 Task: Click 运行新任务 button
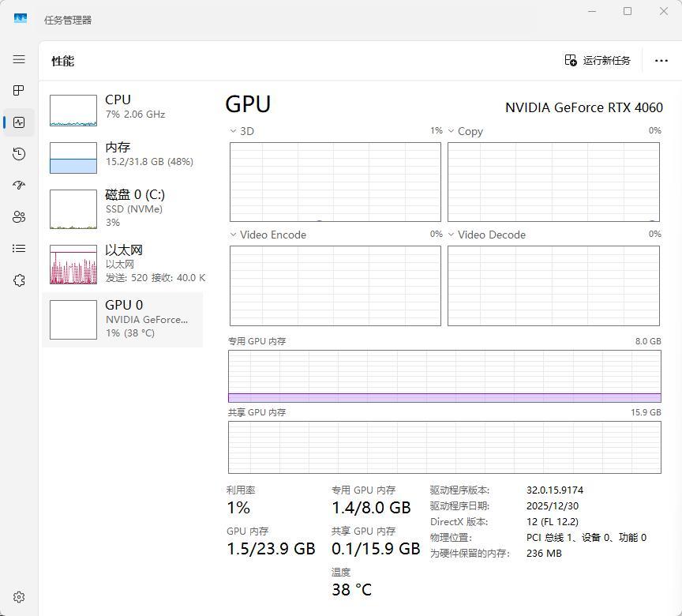point(598,61)
